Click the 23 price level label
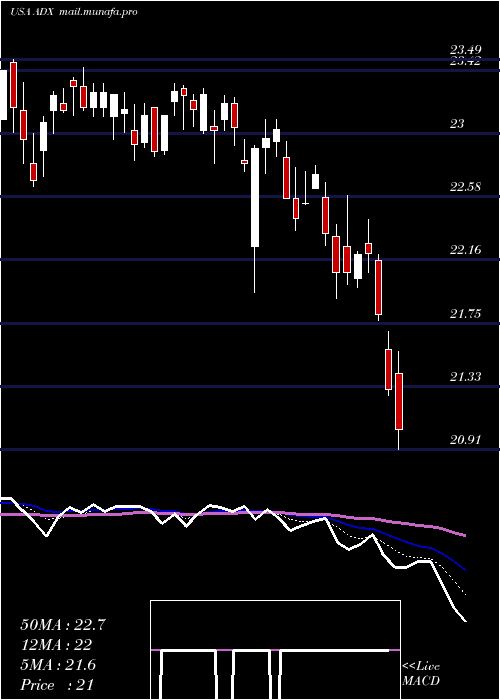Screen dimensions: 500x700 tap(457, 124)
